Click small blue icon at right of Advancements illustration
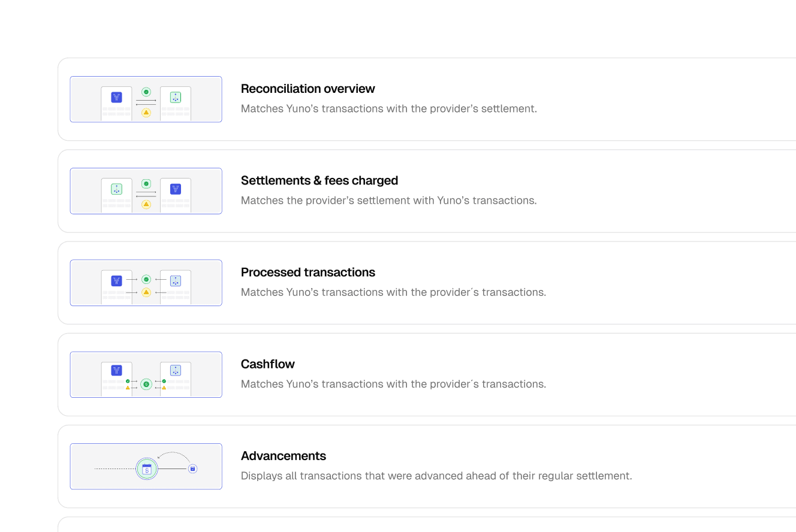The height and width of the screenshot is (532, 796). point(192,468)
